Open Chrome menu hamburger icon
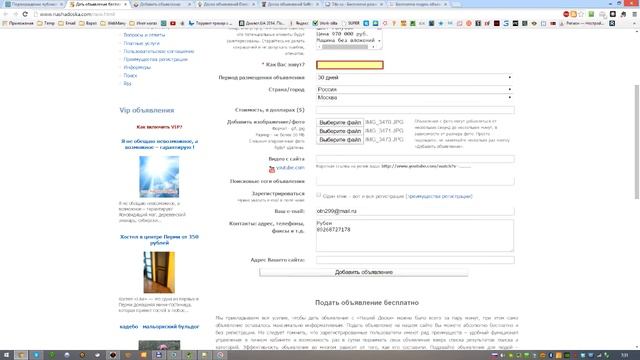This screenshot has width=640, height=360. coord(634,14)
